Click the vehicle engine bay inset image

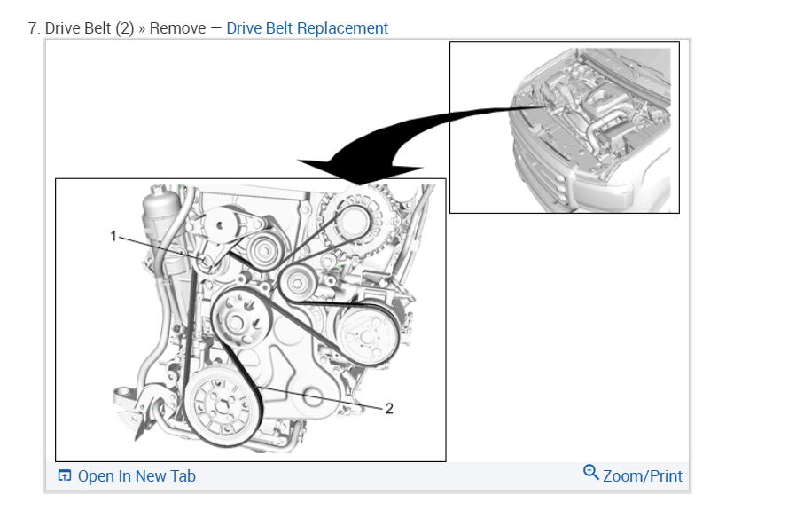565,127
